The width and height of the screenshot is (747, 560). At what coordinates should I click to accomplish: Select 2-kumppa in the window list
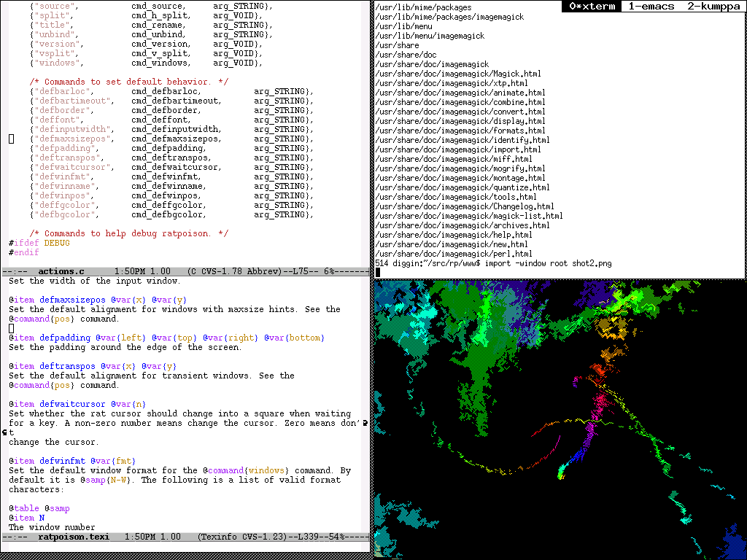[713, 7]
